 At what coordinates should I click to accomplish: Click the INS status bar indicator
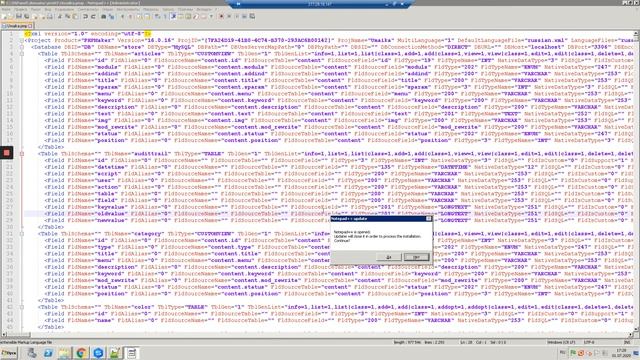tap(627, 342)
